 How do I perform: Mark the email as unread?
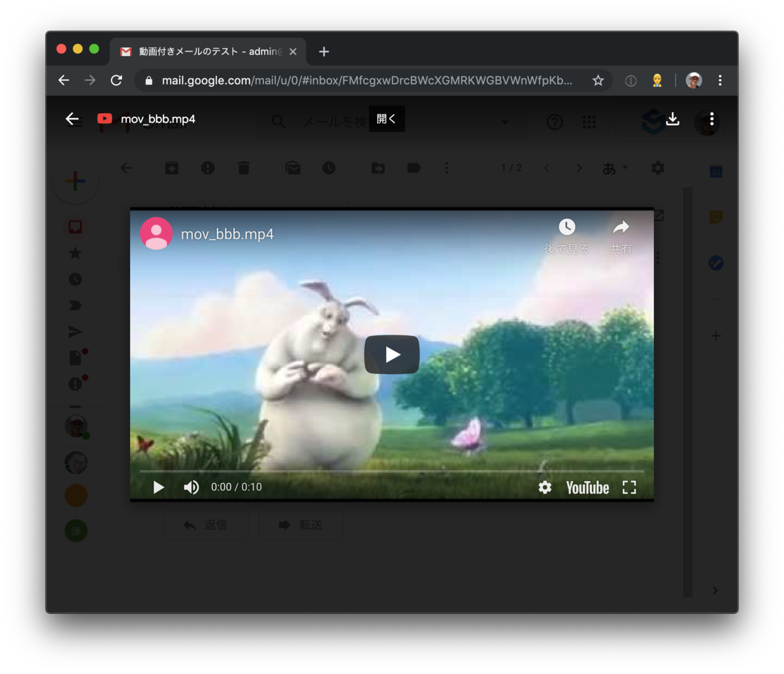tap(293, 168)
